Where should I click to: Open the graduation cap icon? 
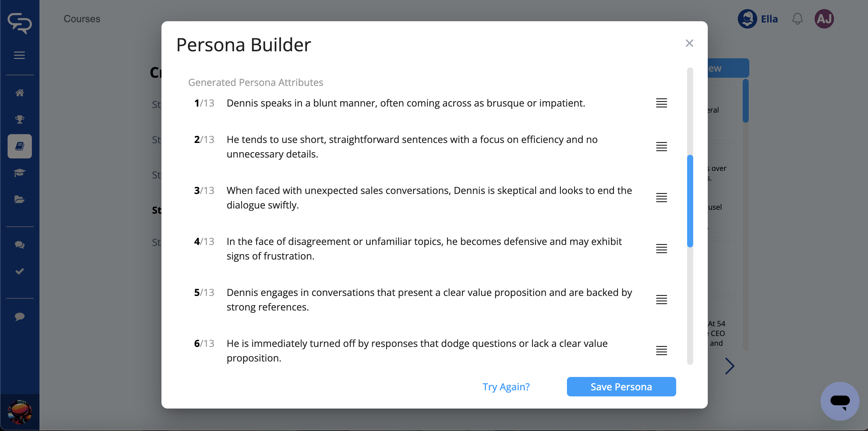point(19,173)
